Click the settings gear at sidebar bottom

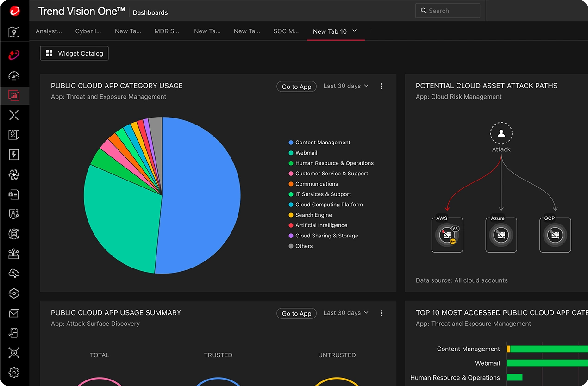click(x=14, y=373)
